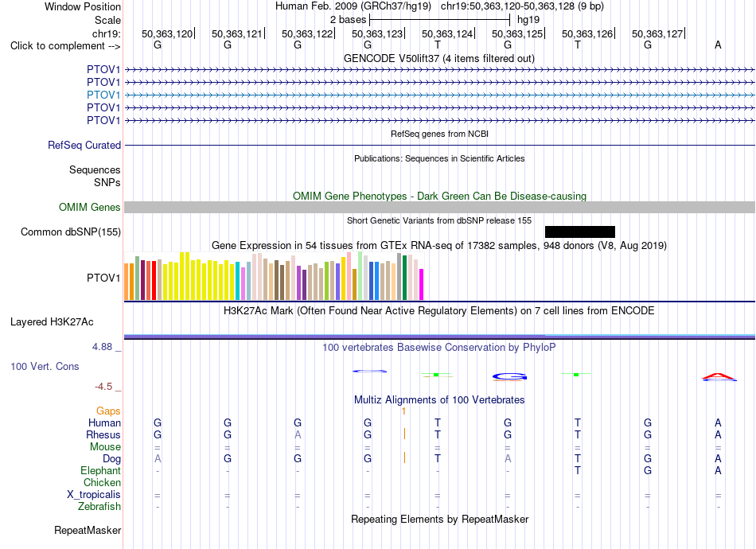Click the T base in Elephant row
The height and width of the screenshot is (549, 756).
(x=578, y=470)
